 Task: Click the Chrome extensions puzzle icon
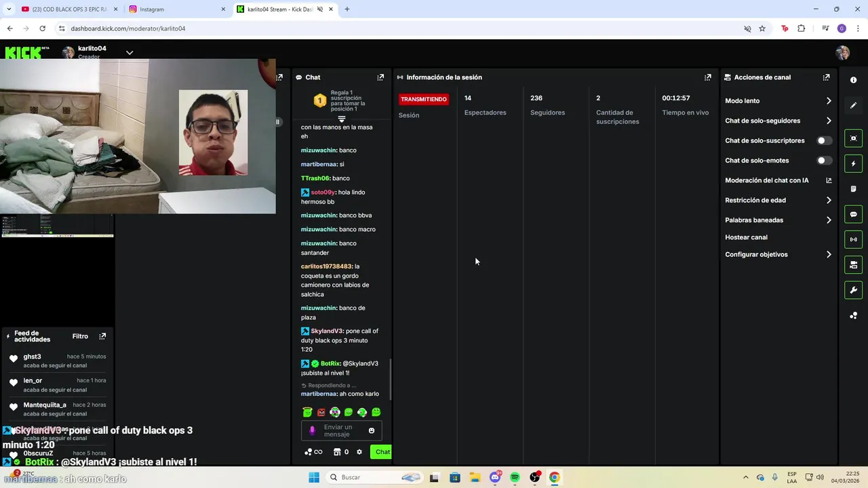point(802,28)
